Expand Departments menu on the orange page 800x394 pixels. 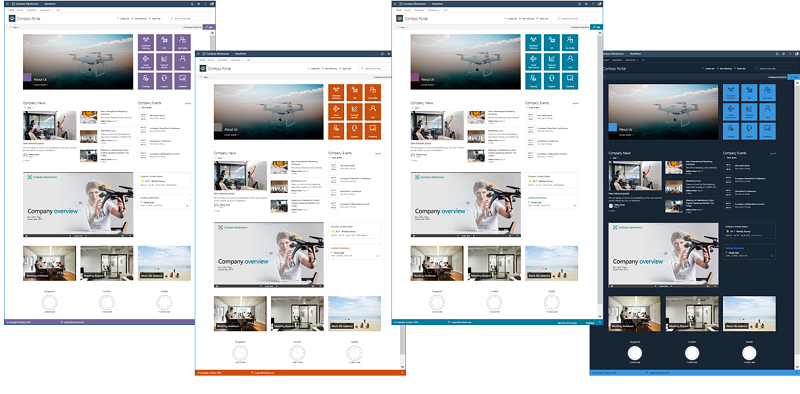(x=237, y=60)
